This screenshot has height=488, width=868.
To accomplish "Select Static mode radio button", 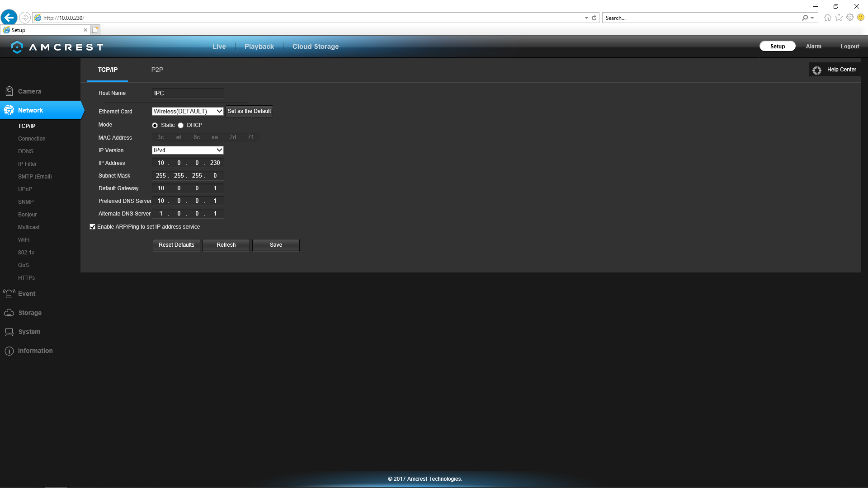I will (x=155, y=125).
